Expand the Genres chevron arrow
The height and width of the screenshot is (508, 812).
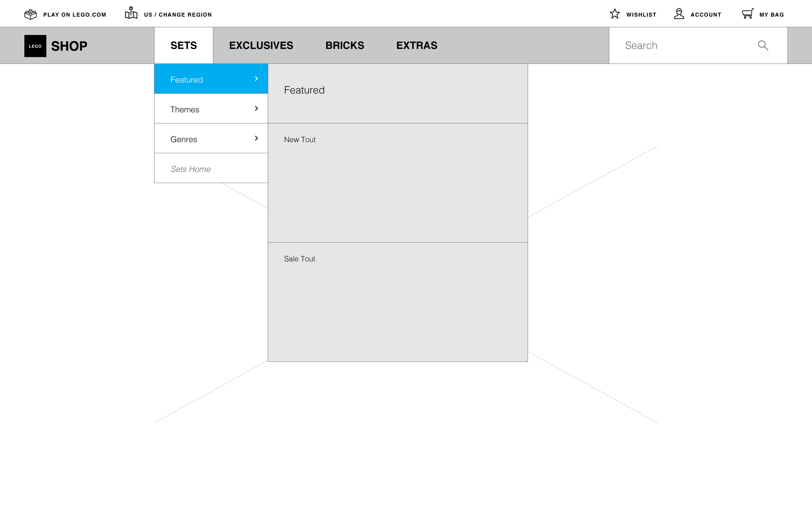tap(256, 138)
